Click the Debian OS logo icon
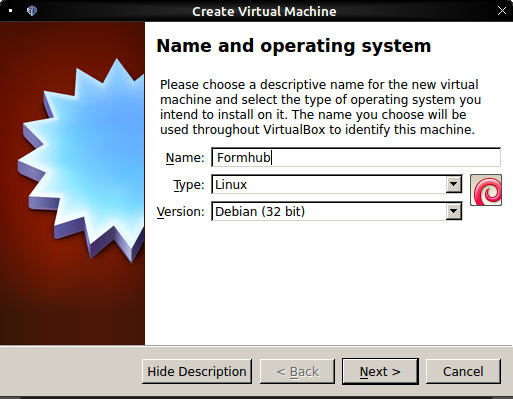Screen dimensions: 513x399 [x=486, y=190]
